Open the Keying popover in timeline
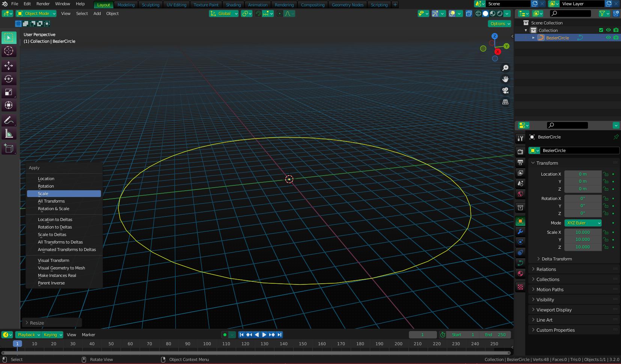This screenshot has width=621, height=364. point(52,335)
